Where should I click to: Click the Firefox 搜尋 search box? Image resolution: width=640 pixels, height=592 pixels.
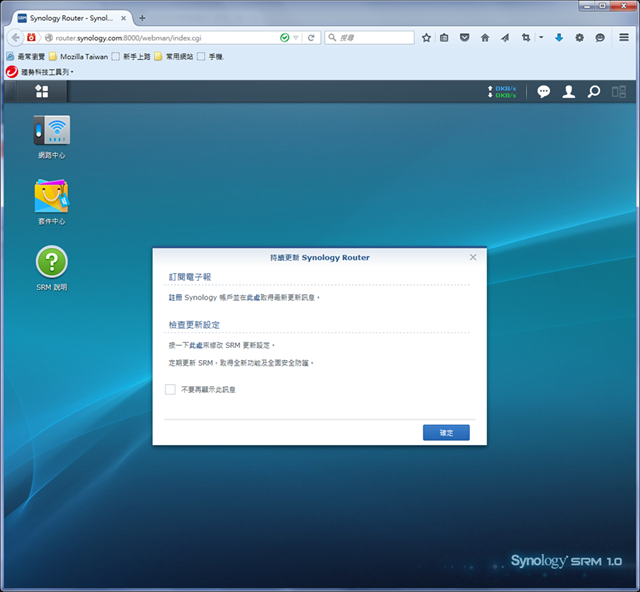click(369, 38)
